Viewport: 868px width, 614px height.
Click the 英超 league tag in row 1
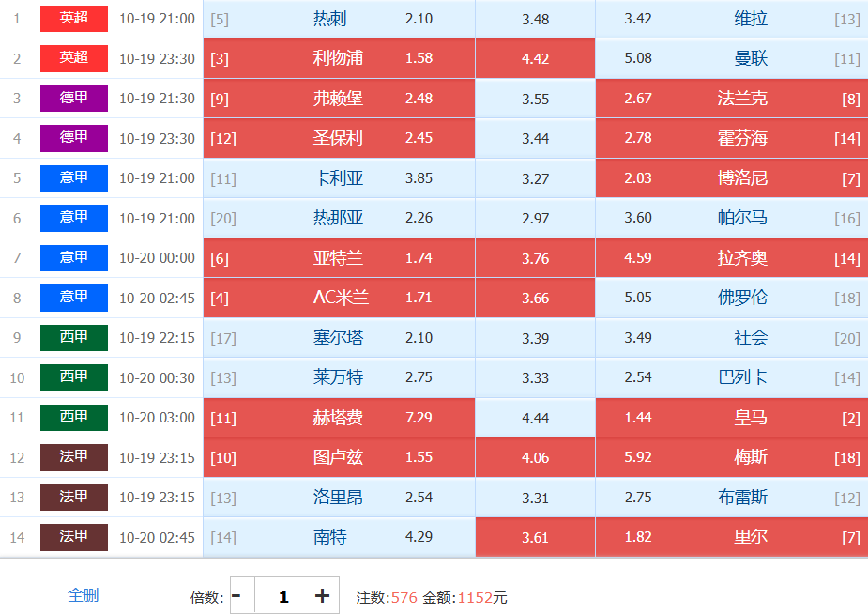74,19
